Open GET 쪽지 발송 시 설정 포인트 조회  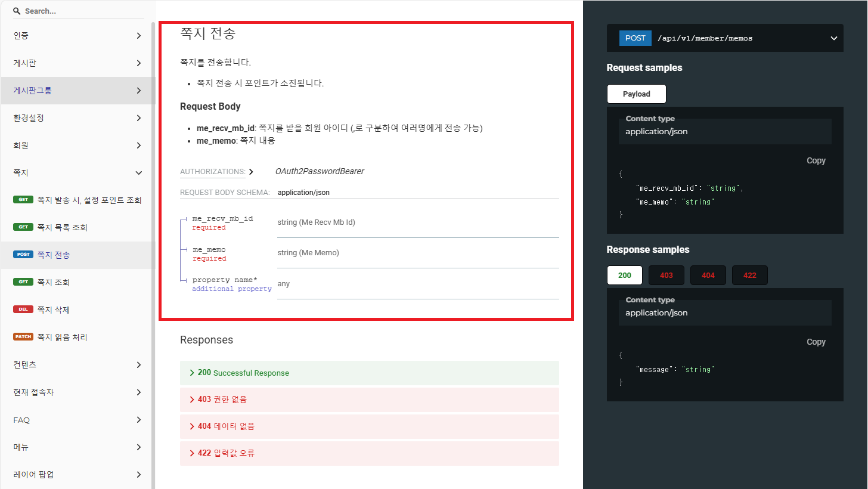coord(89,200)
